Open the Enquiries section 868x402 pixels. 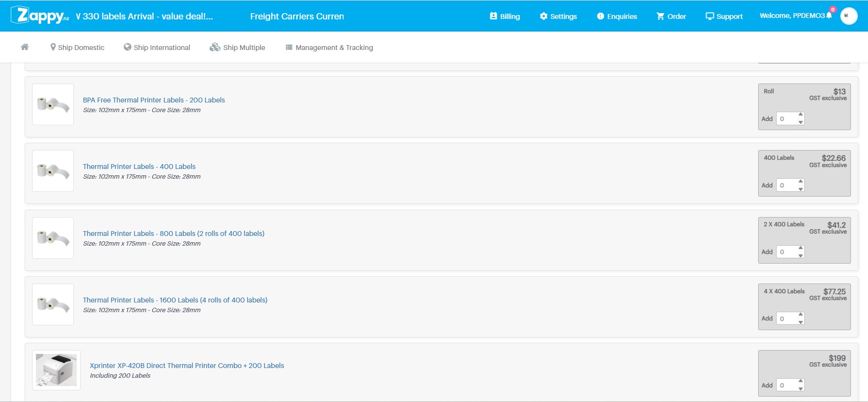tap(617, 16)
